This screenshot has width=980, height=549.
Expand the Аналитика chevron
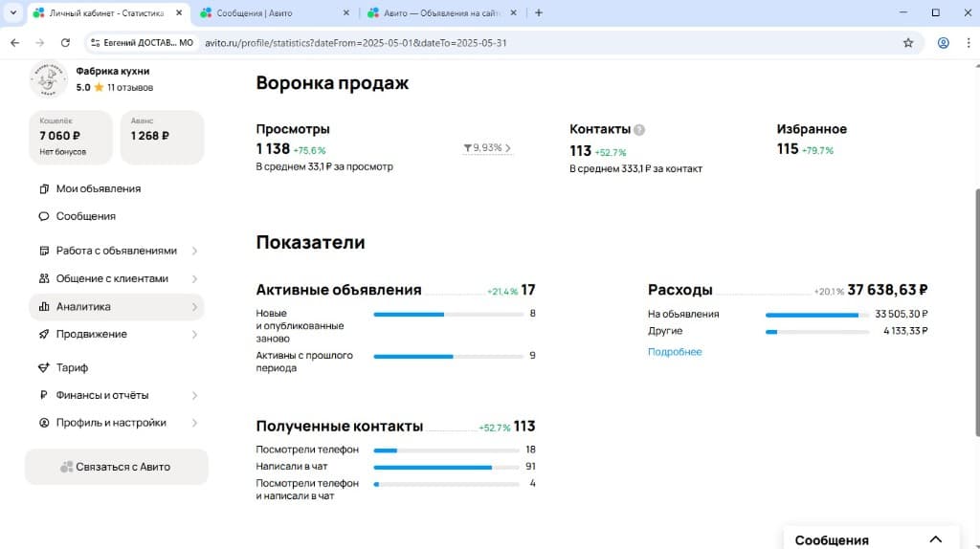194,307
